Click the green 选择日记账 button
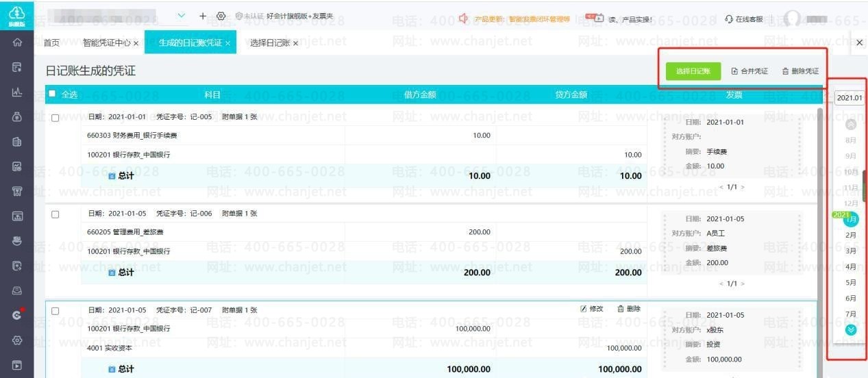This screenshot has width=868, height=378. pyautogui.click(x=693, y=71)
